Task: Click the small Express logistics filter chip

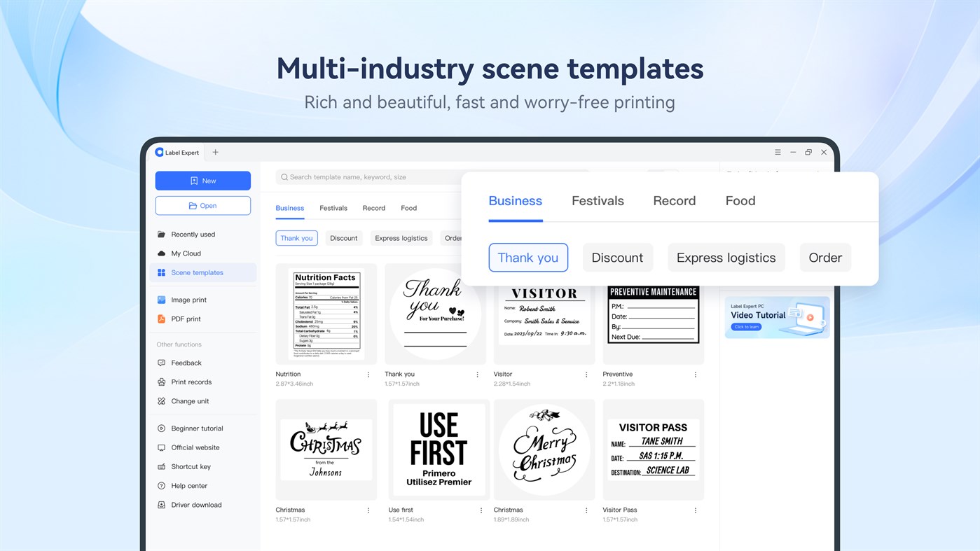Action: pyautogui.click(x=401, y=238)
